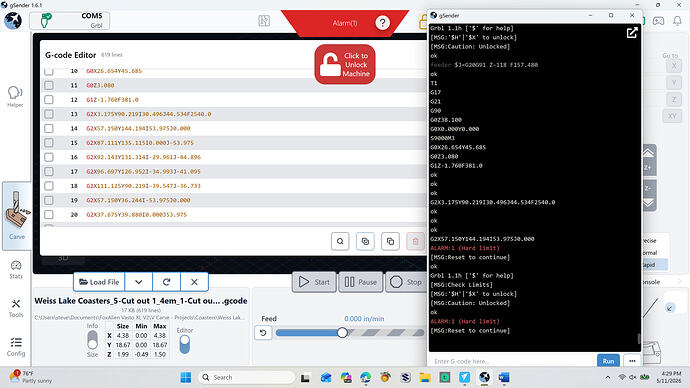Open the notifications bell icon

pyautogui.click(x=677, y=21)
